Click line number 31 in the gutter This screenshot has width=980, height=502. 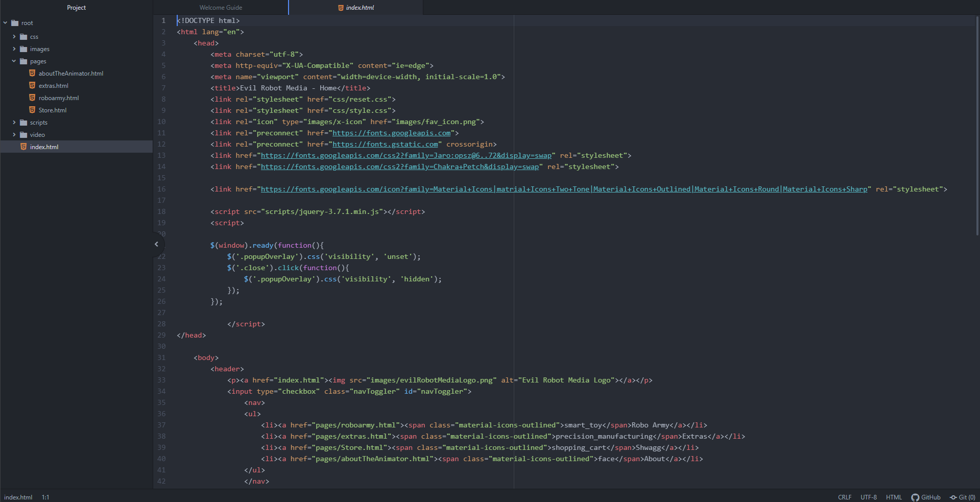161,358
